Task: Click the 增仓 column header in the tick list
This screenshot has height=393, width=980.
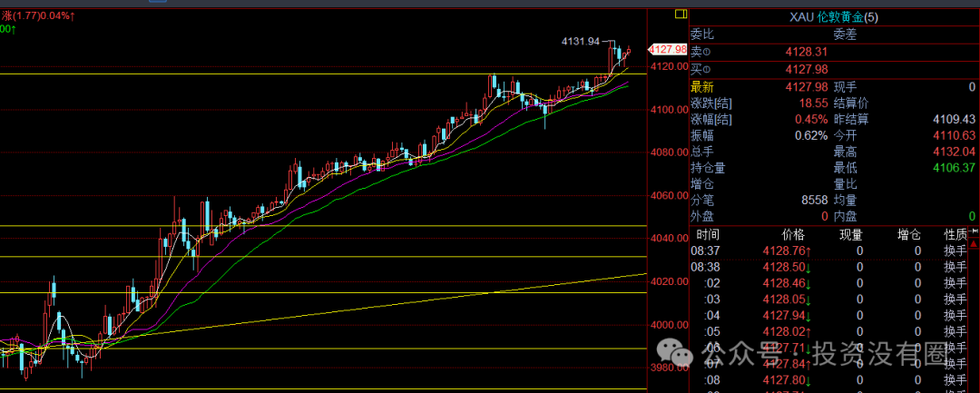Action: point(908,235)
